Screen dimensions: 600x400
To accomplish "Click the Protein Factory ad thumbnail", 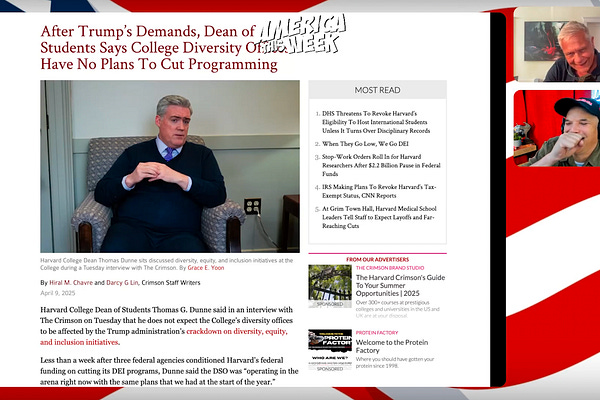I will coord(330,350).
